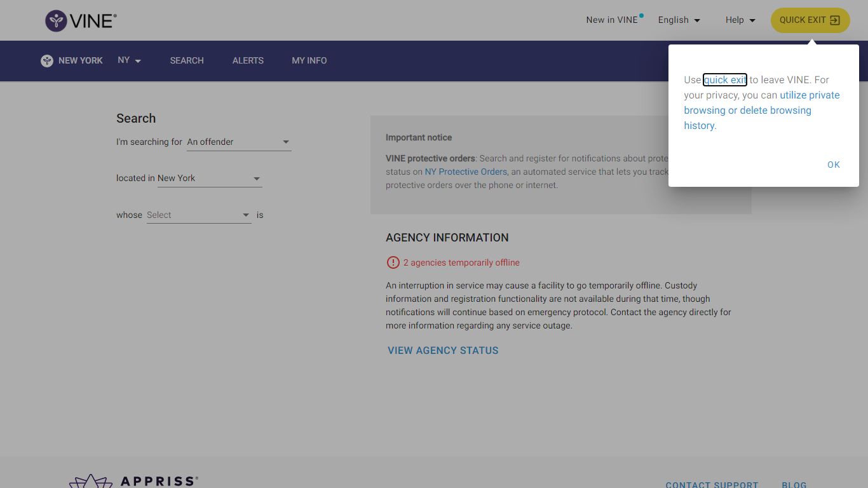The image size is (868, 488).
Task: Open the My Info tab
Action: (x=309, y=60)
